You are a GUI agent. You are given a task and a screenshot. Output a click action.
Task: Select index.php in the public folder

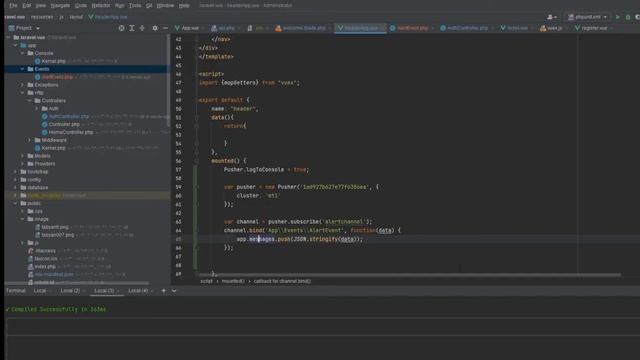(45, 267)
